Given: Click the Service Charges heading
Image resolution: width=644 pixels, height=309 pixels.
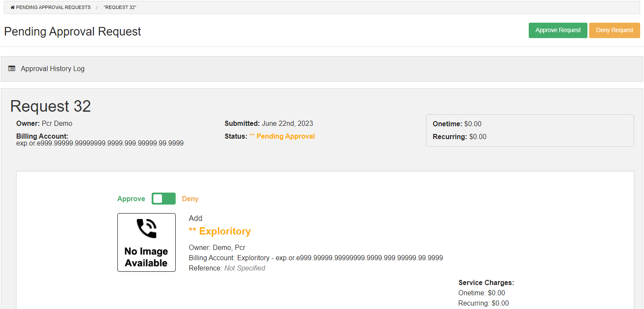Looking at the screenshot, I should click(486, 283).
